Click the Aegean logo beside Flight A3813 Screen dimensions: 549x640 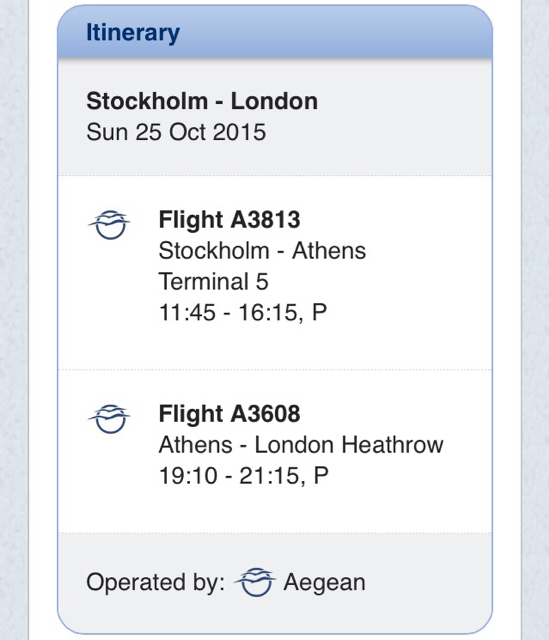click(x=109, y=224)
